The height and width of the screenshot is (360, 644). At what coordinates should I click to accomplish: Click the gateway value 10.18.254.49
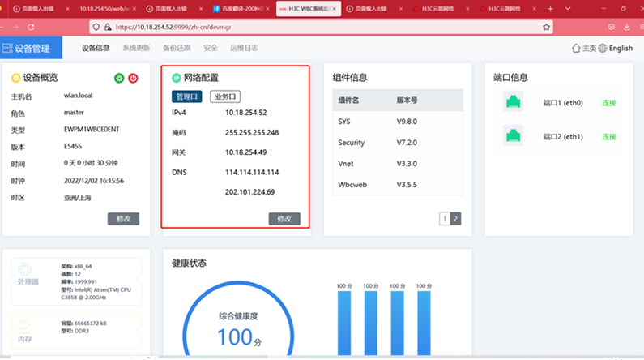point(246,152)
